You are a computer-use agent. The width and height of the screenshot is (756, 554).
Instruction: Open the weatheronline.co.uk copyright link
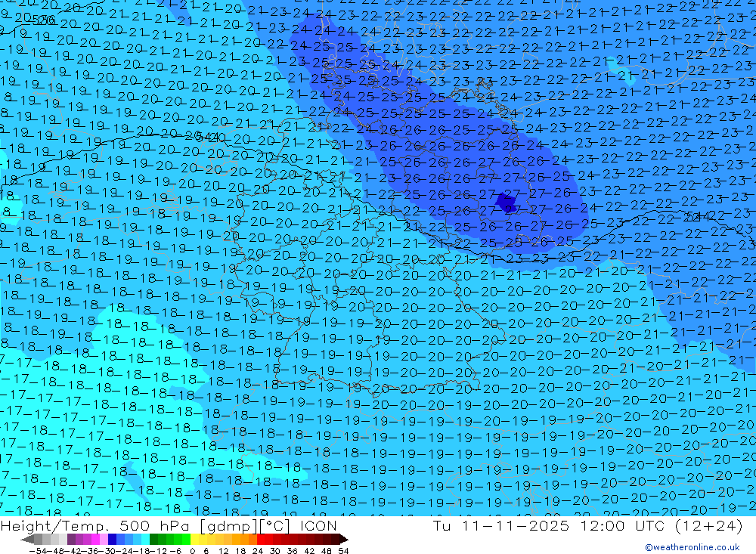(x=692, y=547)
